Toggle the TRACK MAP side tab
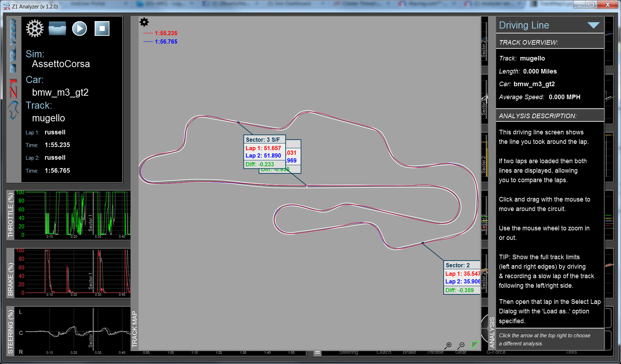Screen dimensions: 621x364 coord(134,329)
